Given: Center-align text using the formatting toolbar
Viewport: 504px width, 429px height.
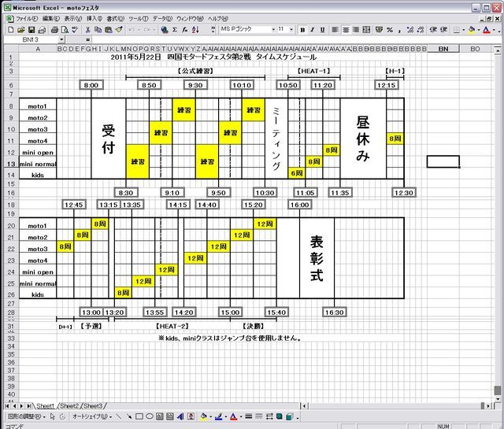Looking at the screenshot, I should click(346, 29).
